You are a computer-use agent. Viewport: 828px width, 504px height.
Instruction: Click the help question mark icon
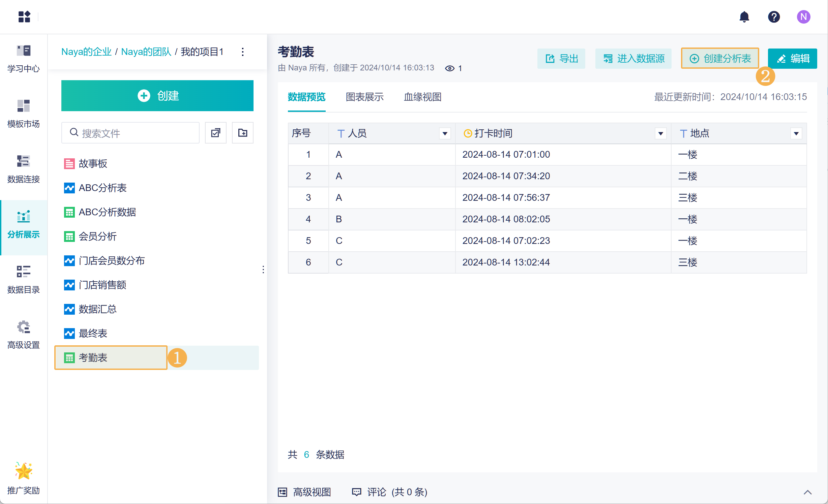point(774,17)
